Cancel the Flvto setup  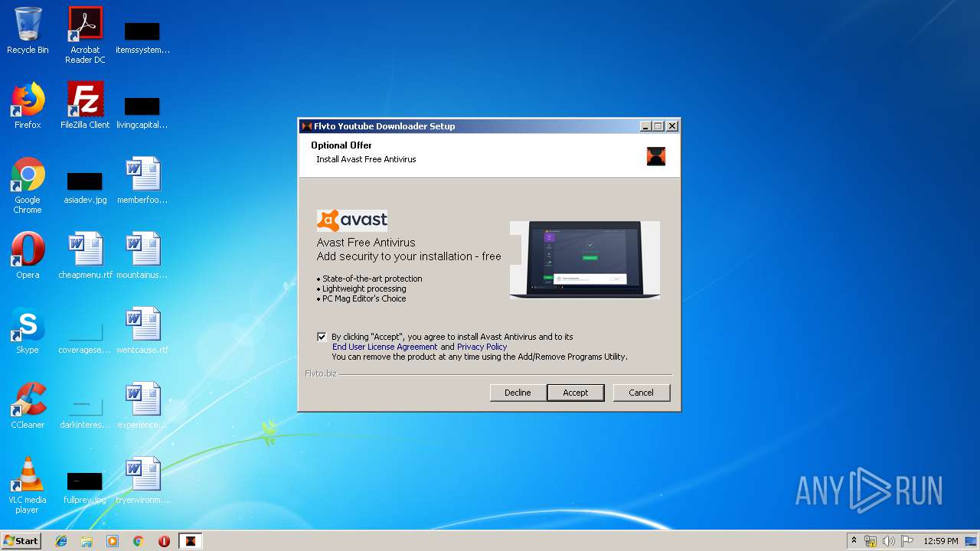641,393
